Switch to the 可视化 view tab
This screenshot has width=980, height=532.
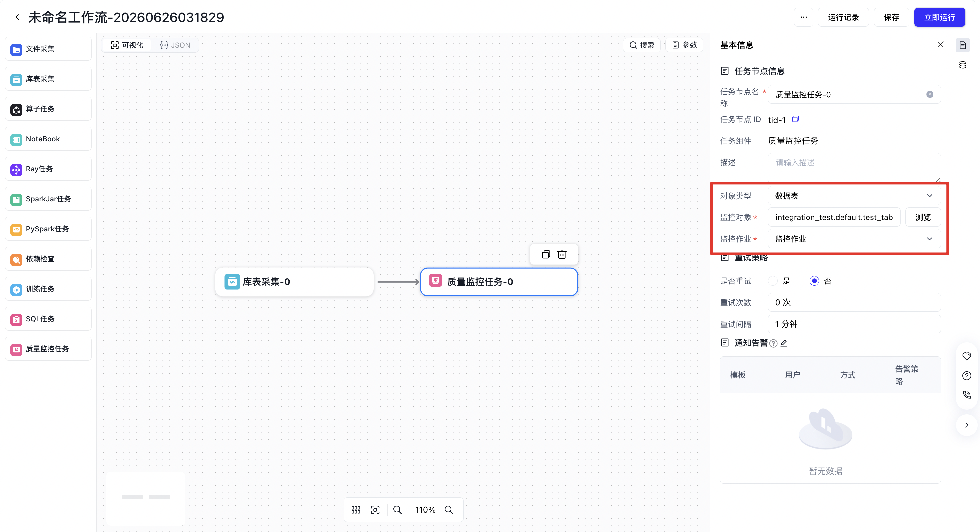click(127, 45)
